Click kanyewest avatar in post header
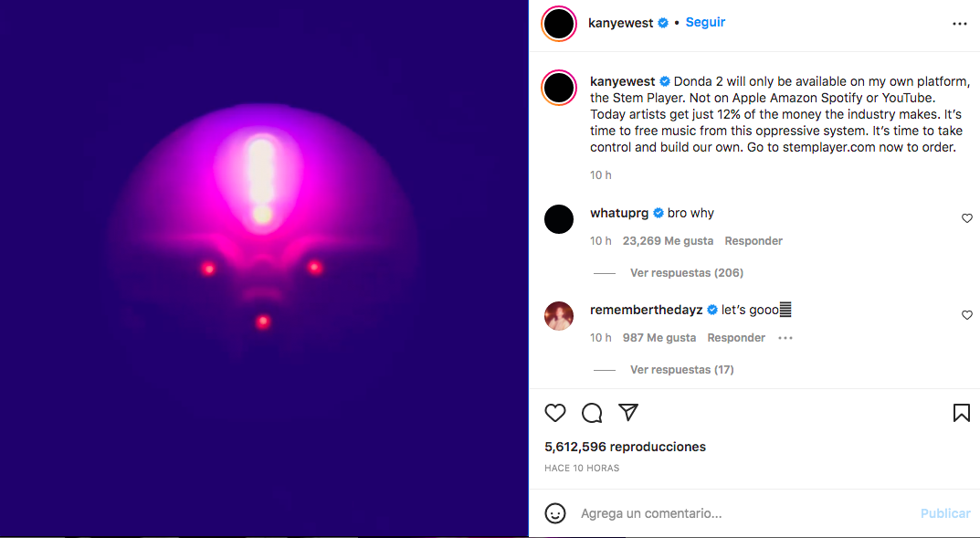 click(559, 24)
